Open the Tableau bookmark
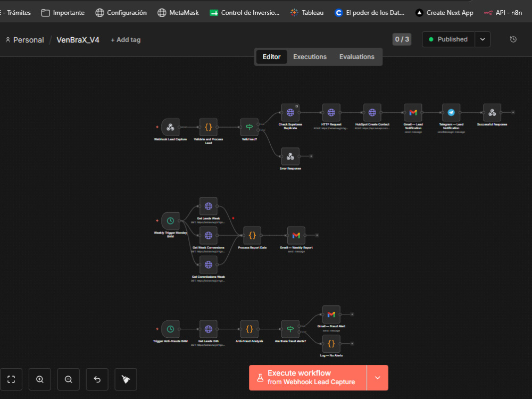 [x=307, y=13]
